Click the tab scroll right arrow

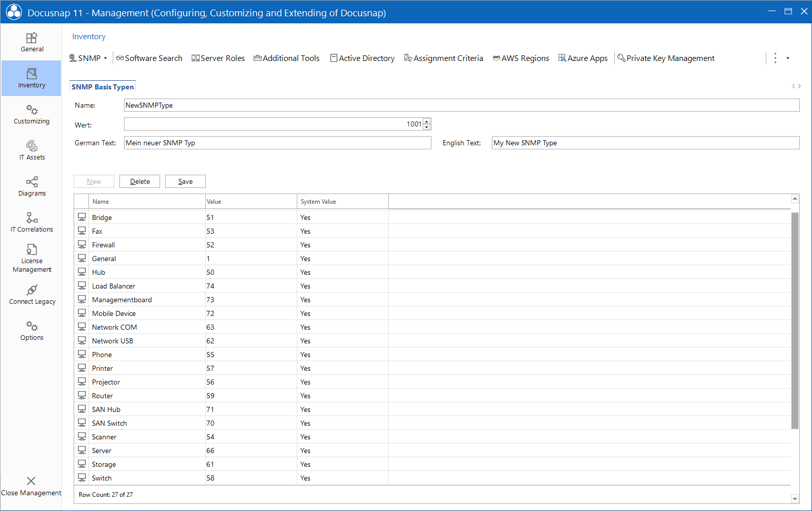(x=800, y=86)
